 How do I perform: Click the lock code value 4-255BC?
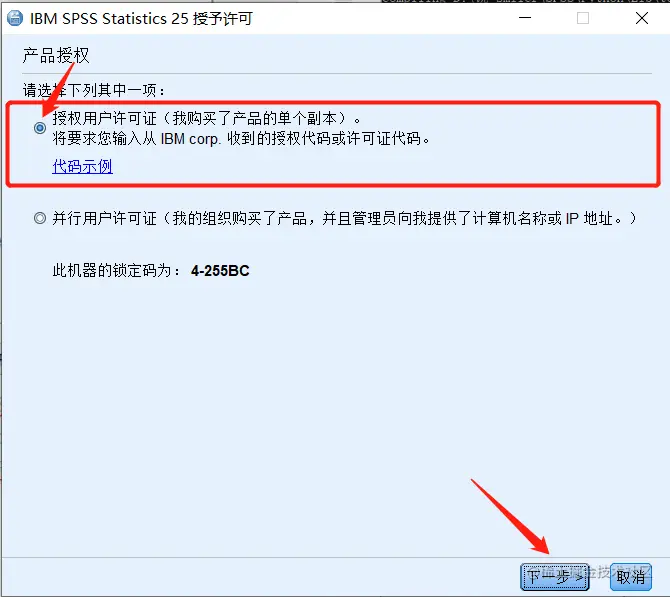[x=220, y=271]
